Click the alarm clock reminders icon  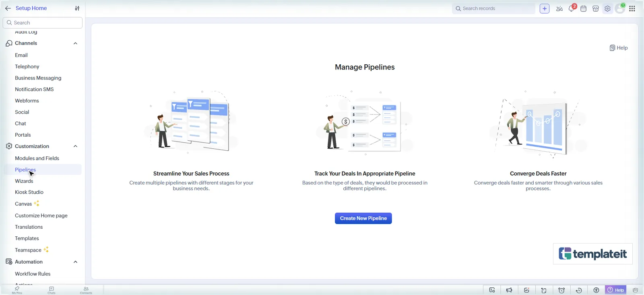[x=561, y=290]
